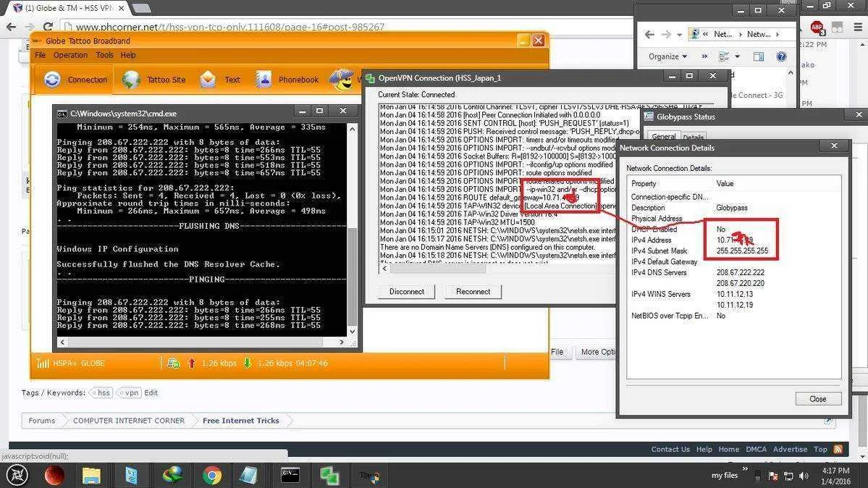868x488 pixels.
Task: Open the Connection tool in Globe Tattoo
Action: click(75, 80)
